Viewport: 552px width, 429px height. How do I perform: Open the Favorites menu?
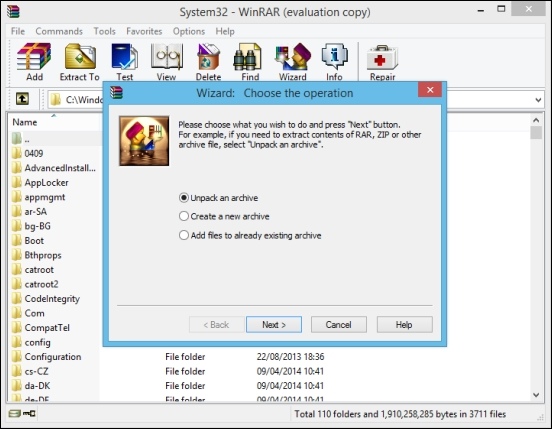click(x=144, y=31)
